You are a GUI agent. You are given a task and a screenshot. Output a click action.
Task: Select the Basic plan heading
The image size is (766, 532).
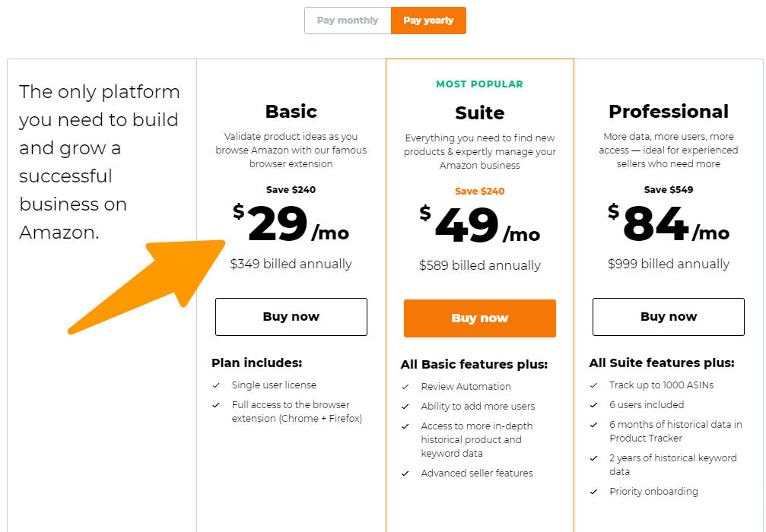click(291, 112)
